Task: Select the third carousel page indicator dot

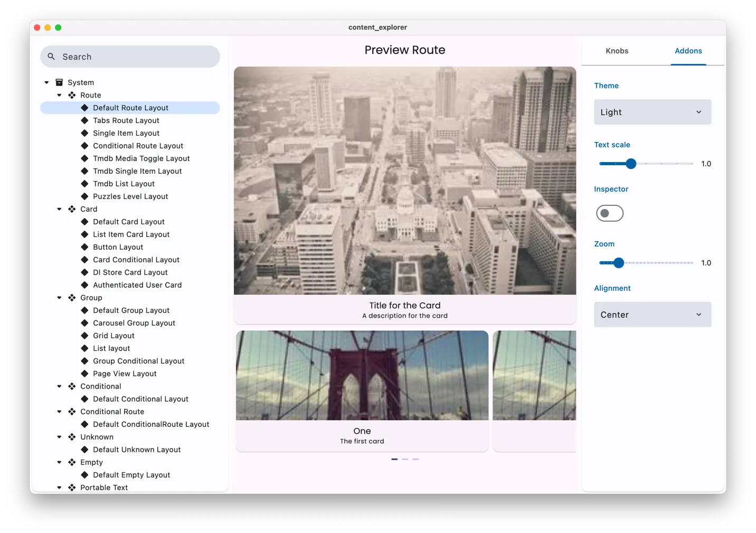Action: [415, 459]
